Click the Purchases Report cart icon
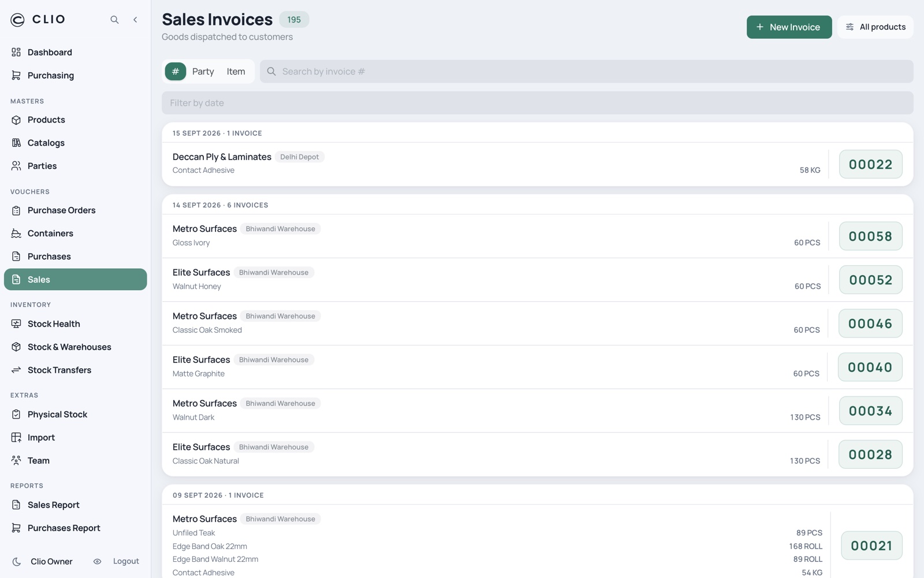 tap(16, 528)
